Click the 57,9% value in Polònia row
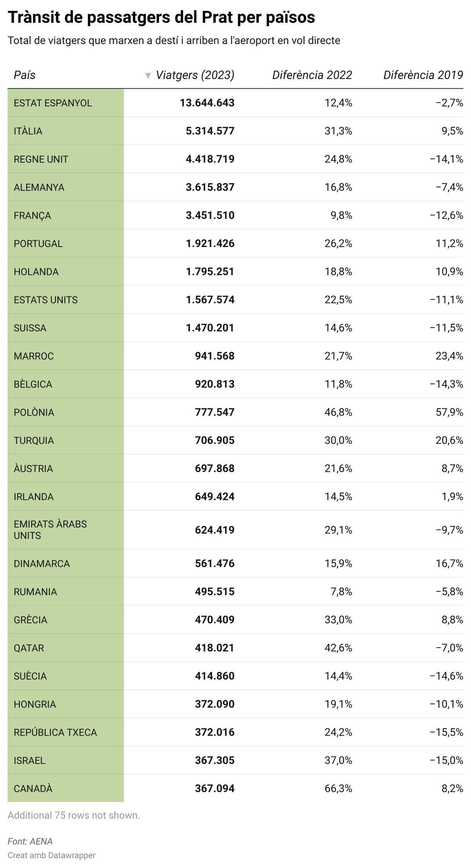Viewport: 471px width, 868px height. pos(449,412)
